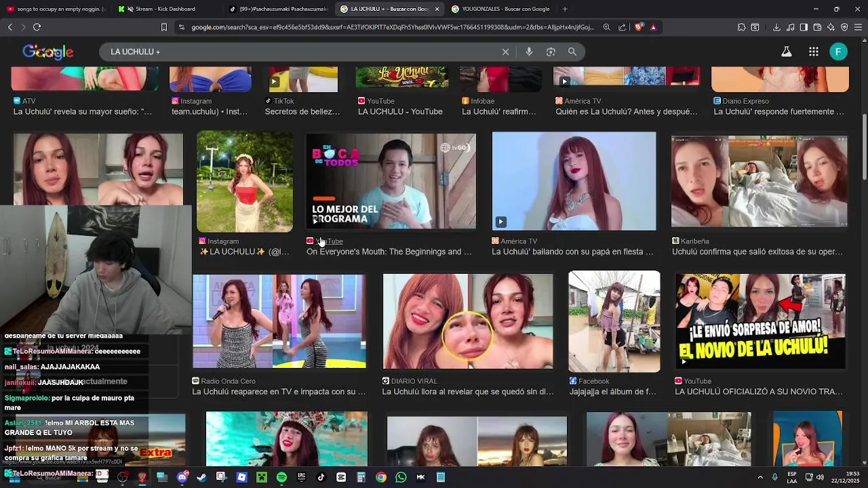Share this page from address bar
Viewport: 868px width, 488px height.
click(622, 27)
